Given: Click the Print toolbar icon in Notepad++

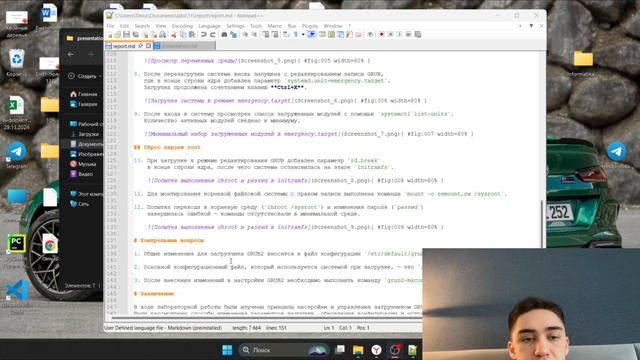Looking at the screenshot, I should pyautogui.click(x=162, y=35).
